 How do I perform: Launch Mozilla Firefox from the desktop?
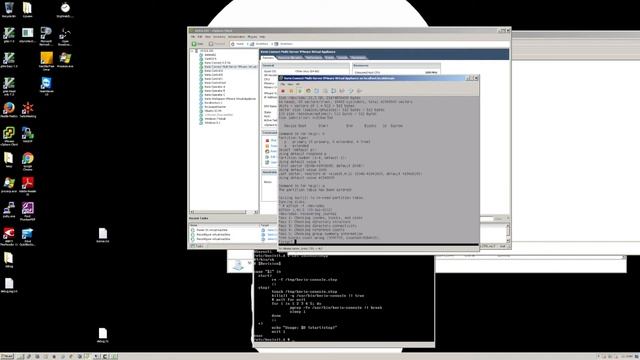point(9,110)
